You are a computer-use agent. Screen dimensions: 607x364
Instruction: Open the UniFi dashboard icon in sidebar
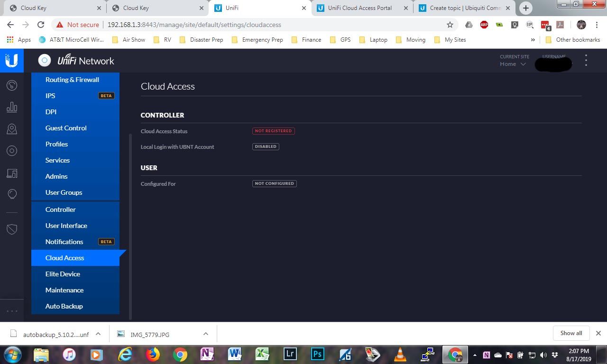pyautogui.click(x=12, y=85)
